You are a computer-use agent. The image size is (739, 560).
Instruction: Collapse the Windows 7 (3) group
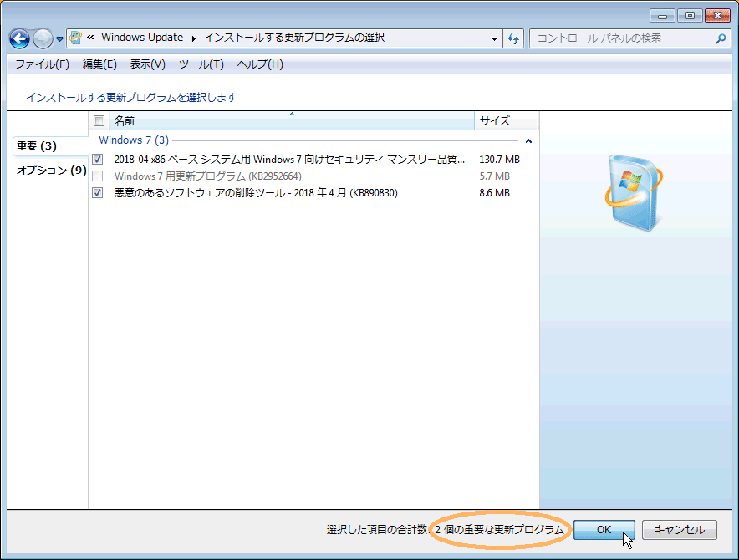point(529,141)
